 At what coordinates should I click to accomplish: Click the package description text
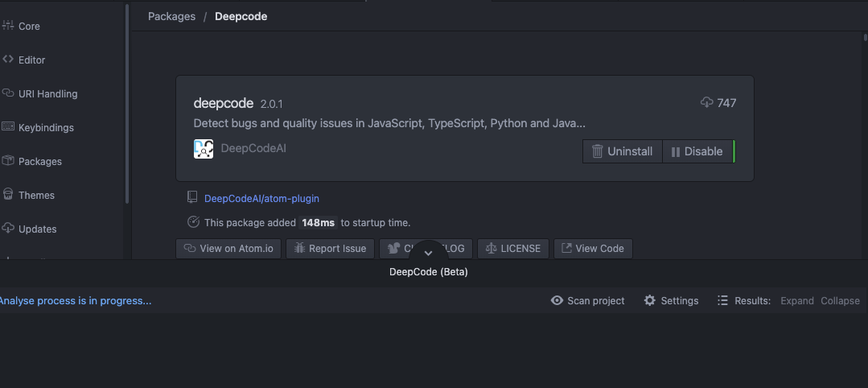tap(389, 123)
